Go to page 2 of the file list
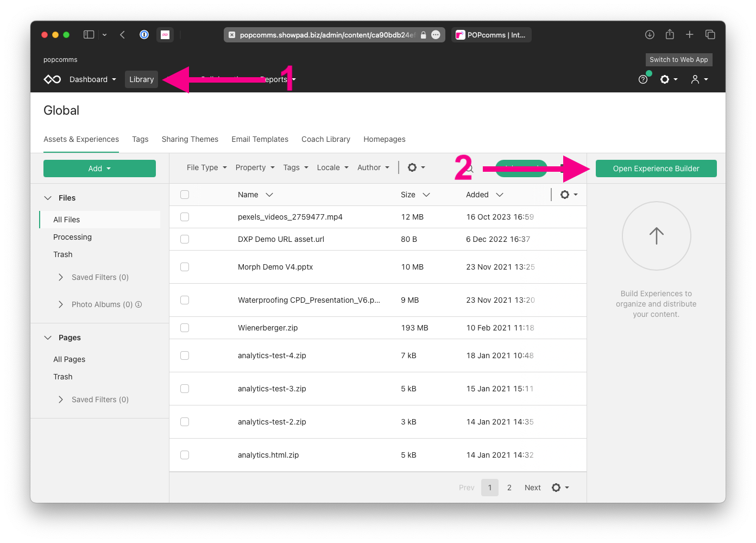This screenshot has width=756, height=543. [509, 487]
